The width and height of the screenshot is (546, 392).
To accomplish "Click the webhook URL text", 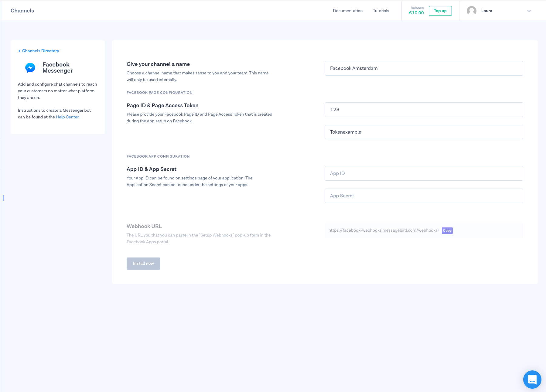I will (x=384, y=230).
